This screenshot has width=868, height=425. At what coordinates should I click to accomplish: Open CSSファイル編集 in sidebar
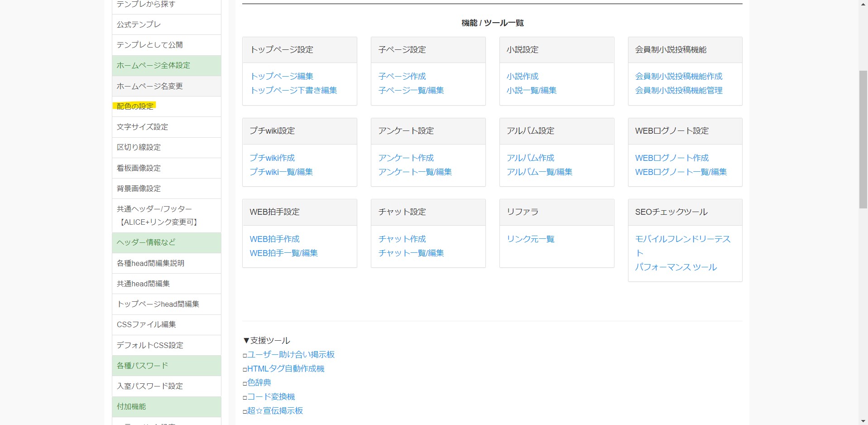click(x=146, y=324)
